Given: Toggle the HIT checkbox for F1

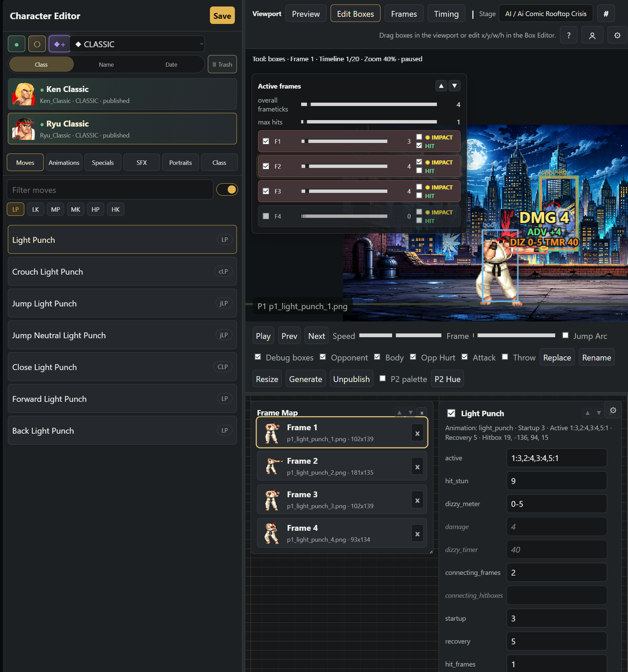Looking at the screenshot, I should (419, 146).
